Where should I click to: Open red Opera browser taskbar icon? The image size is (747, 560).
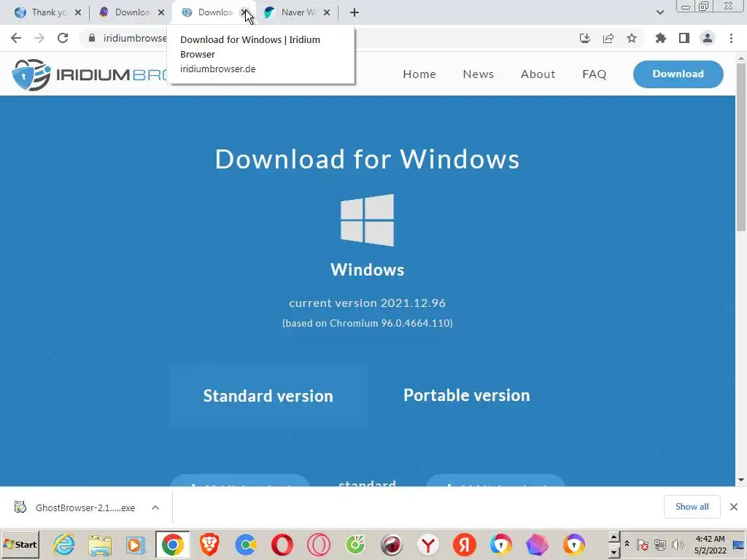coord(282,544)
